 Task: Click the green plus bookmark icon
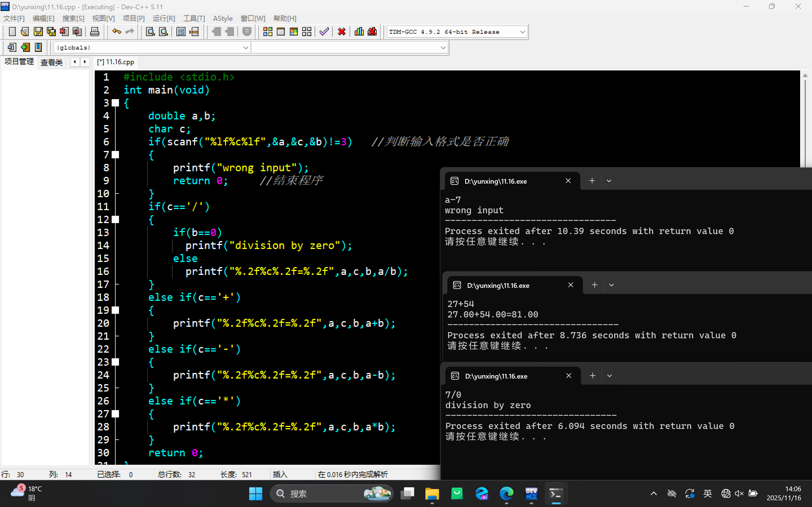tap(25, 47)
